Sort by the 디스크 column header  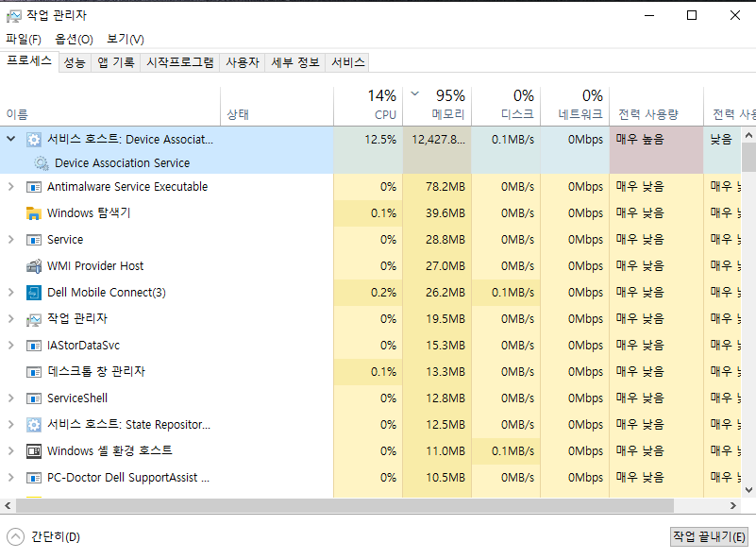coord(506,107)
